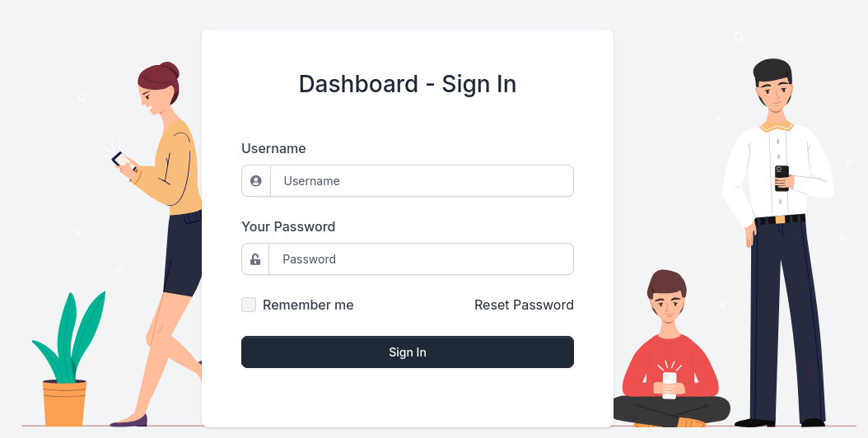Focus the Password input field
This screenshot has width=868, height=438.
click(422, 259)
